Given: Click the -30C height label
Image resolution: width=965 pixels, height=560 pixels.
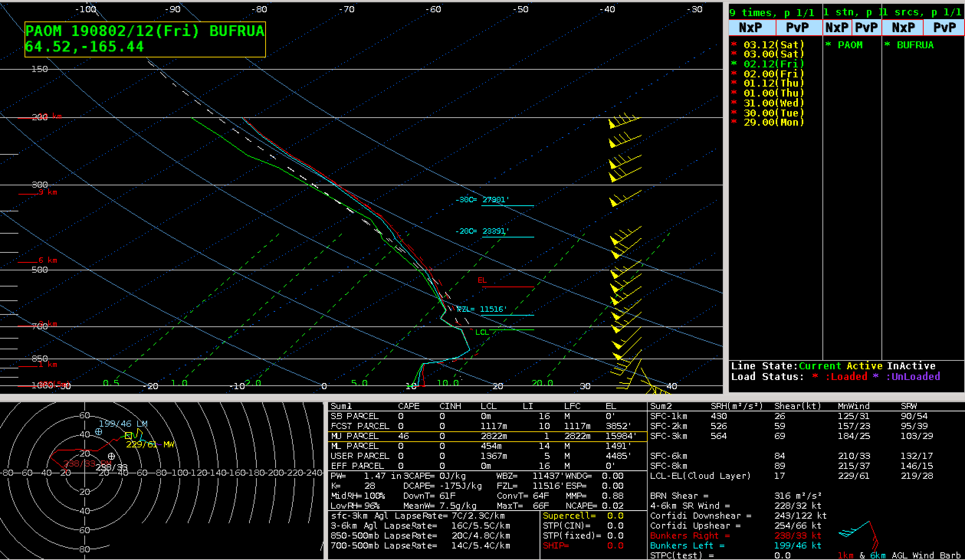Looking at the screenshot, I should (482, 200).
